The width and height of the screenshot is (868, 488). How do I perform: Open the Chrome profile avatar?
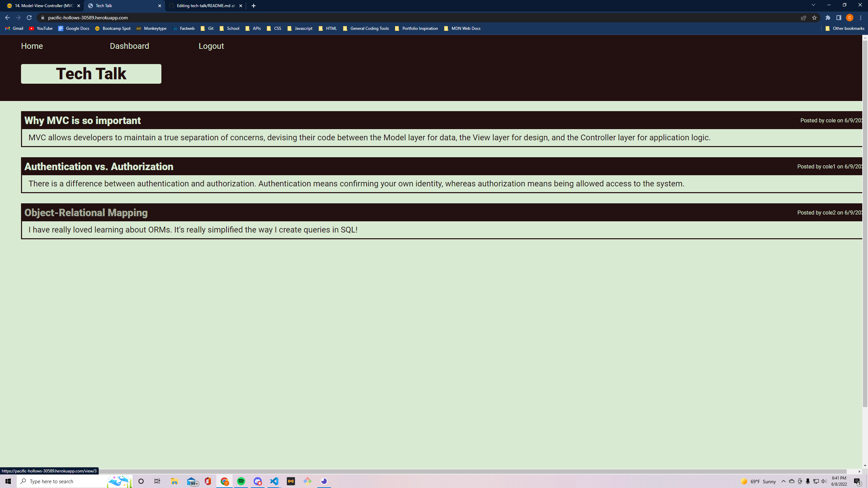pyautogui.click(x=850, y=18)
